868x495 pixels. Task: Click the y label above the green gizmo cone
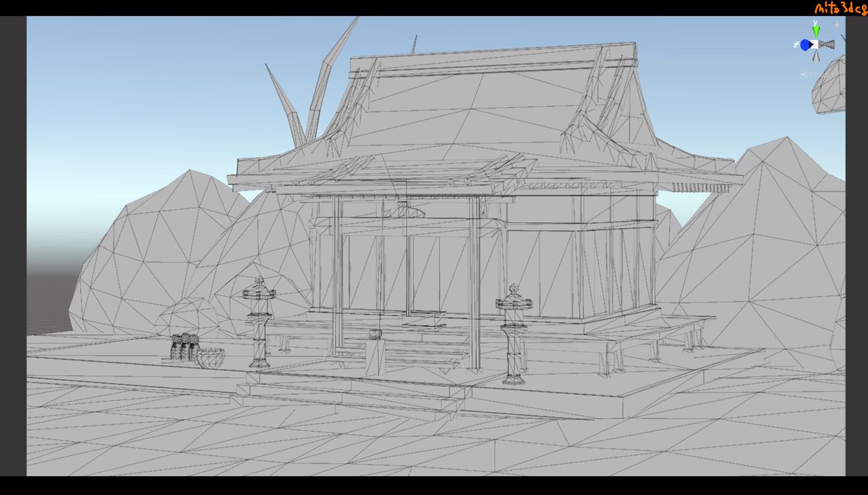pyautogui.click(x=815, y=22)
